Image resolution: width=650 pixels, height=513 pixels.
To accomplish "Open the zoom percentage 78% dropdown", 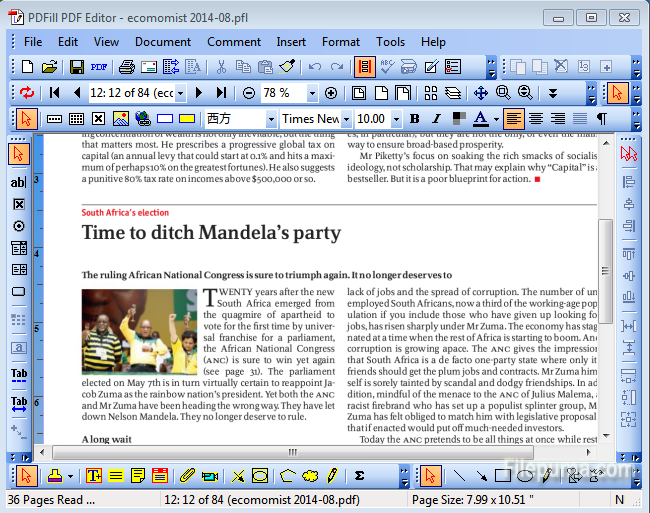I will pyautogui.click(x=313, y=93).
